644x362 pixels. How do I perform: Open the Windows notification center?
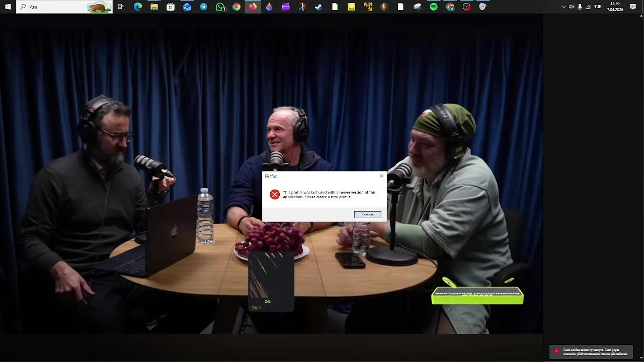633,7
